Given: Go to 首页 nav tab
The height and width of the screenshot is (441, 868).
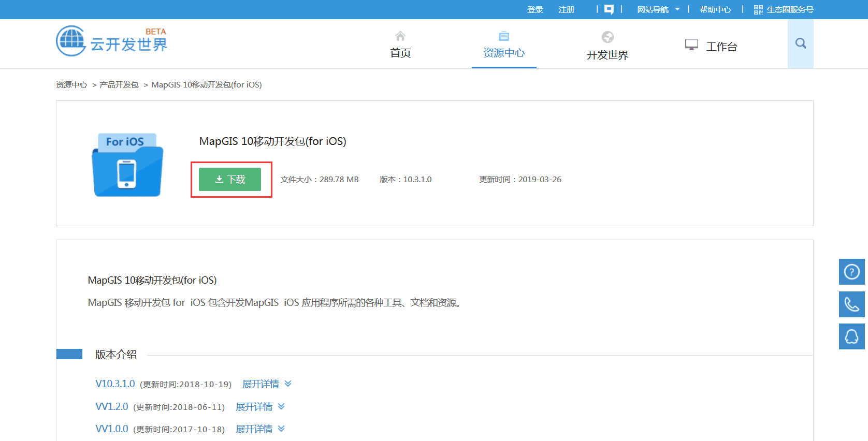Looking at the screenshot, I should coord(400,53).
